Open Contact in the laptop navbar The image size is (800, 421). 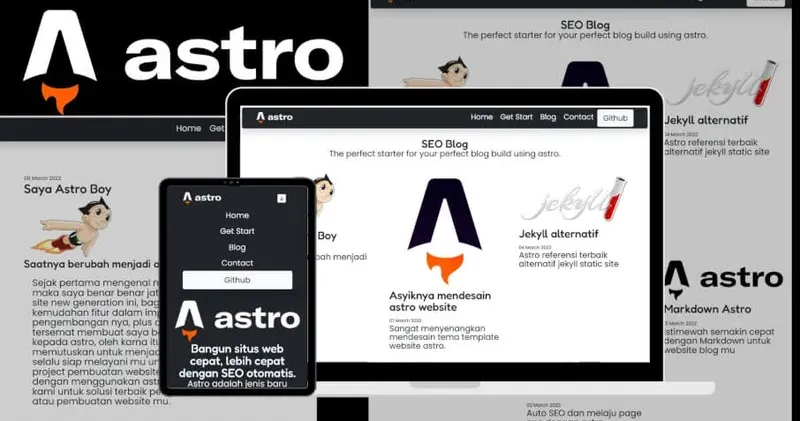tap(578, 117)
